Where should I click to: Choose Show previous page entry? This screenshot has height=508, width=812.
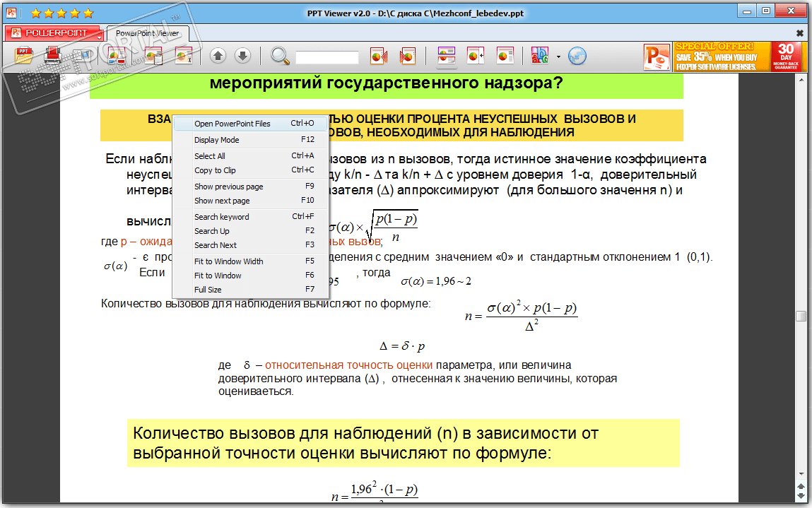click(x=251, y=187)
